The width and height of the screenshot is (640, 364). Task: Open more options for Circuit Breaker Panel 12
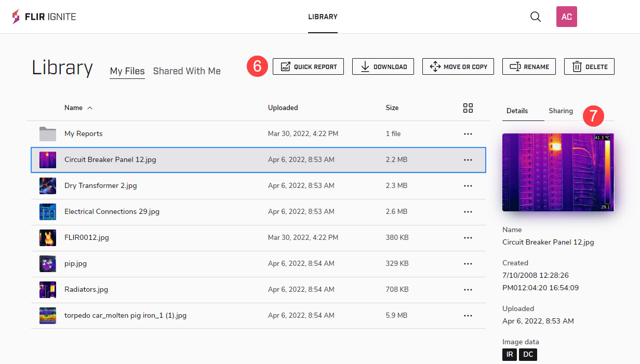pyautogui.click(x=468, y=160)
